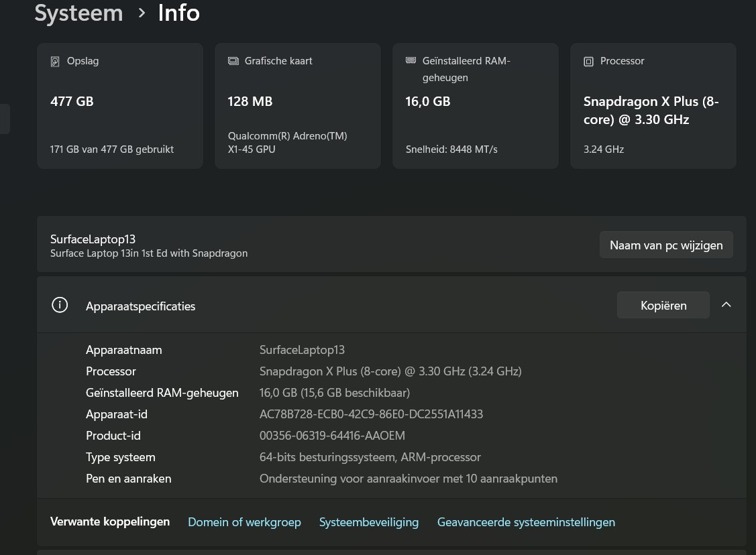Click the Apparaat-id label
756x555 pixels.
(x=117, y=414)
